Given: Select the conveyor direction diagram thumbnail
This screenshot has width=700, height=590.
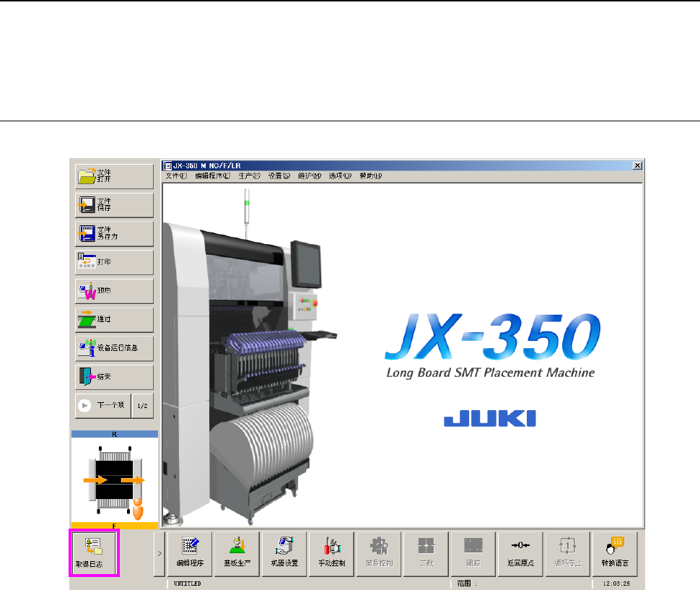Looking at the screenshot, I should click(x=115, y=480).
